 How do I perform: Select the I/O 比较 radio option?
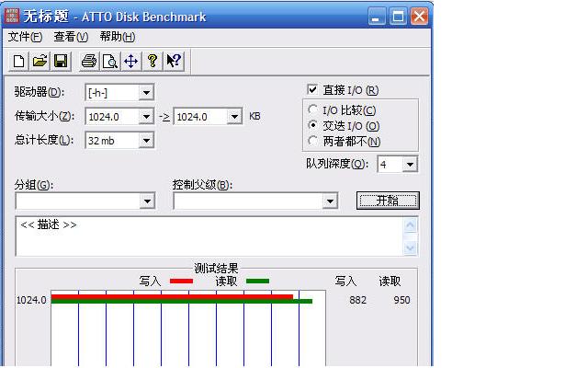312,109
